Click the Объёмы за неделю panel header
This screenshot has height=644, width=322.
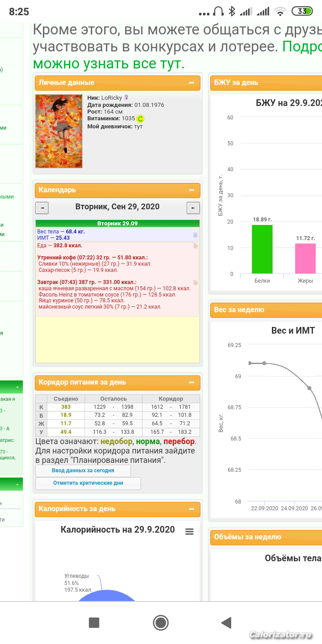click(x=266, y=537)
